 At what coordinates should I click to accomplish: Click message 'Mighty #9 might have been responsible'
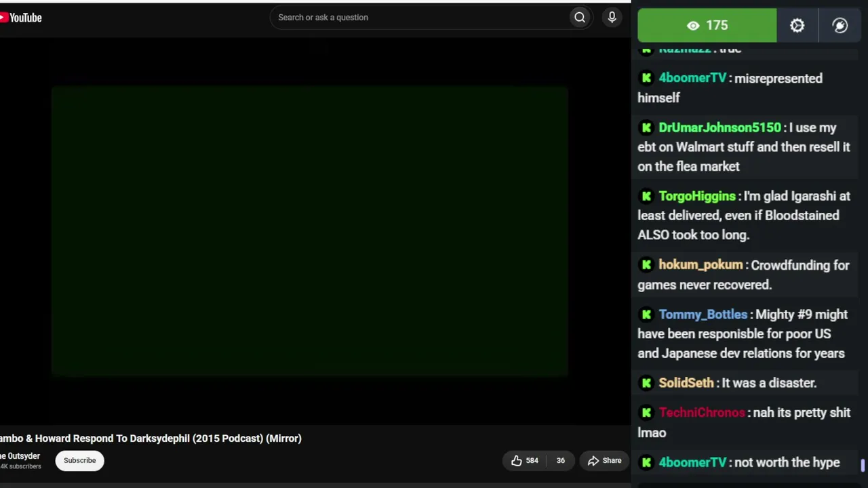click(743, 334)
